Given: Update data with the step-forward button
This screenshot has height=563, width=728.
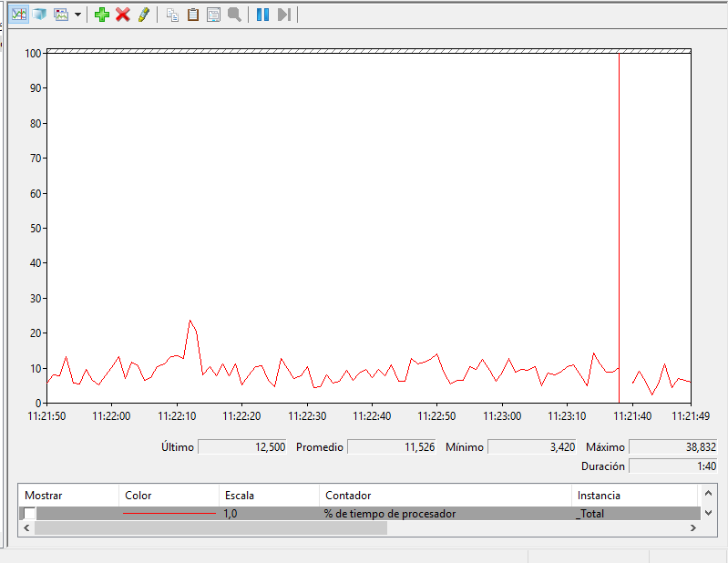Looking at the screenshot, I should coord(283,15).
